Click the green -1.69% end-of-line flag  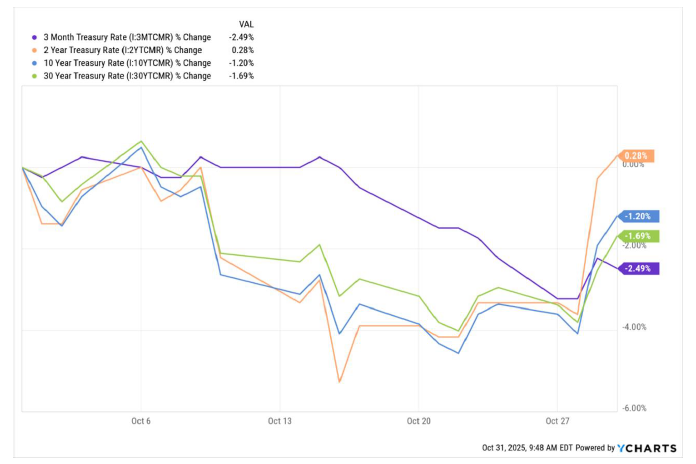pyautogui.click(x=638, y=236)
